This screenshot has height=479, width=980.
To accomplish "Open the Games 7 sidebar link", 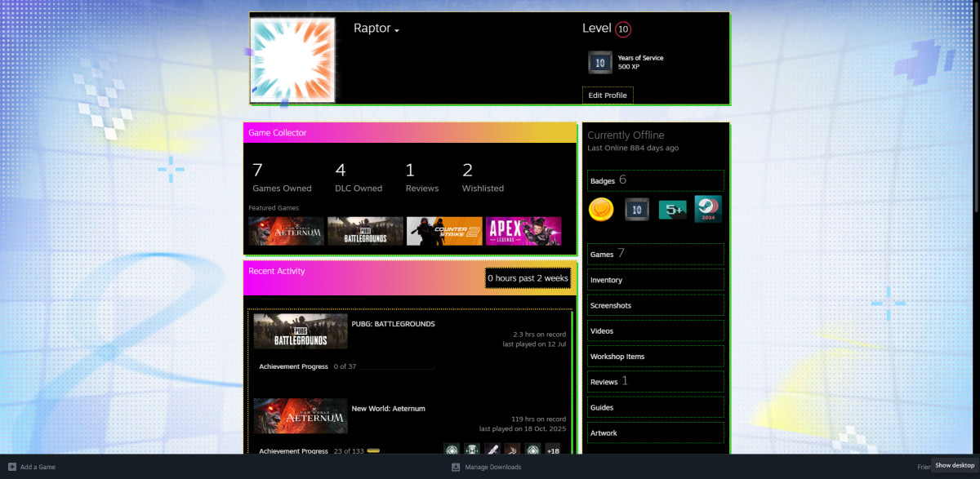I will (x=656, y=254).
